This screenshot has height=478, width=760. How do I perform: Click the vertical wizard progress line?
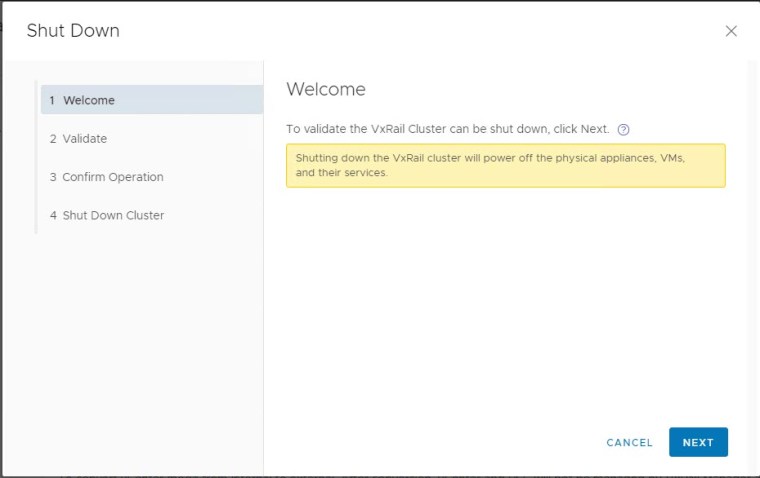coord(36,158)
